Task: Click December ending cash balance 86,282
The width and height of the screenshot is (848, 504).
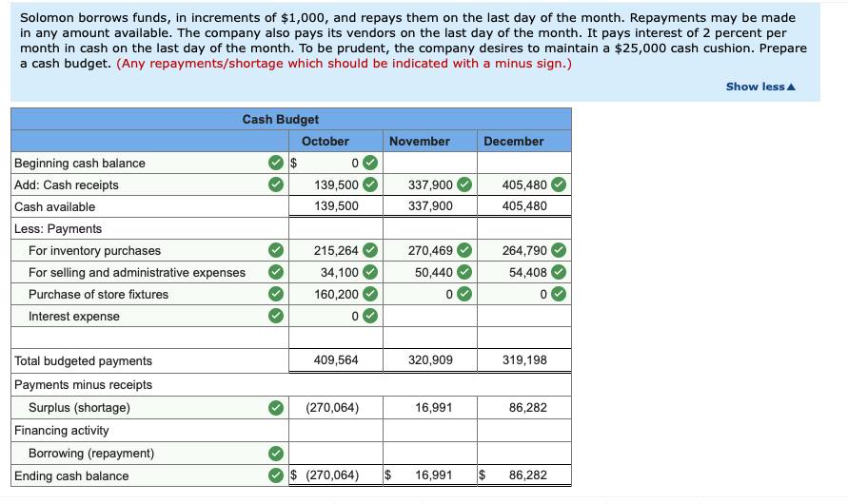Action: click(527, 475)
